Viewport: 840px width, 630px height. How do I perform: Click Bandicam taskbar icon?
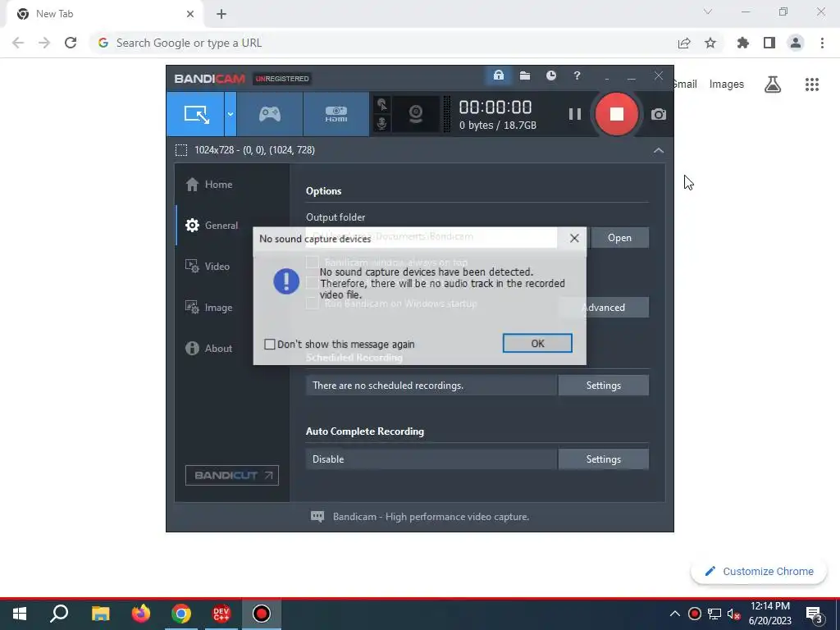(262, 614)
